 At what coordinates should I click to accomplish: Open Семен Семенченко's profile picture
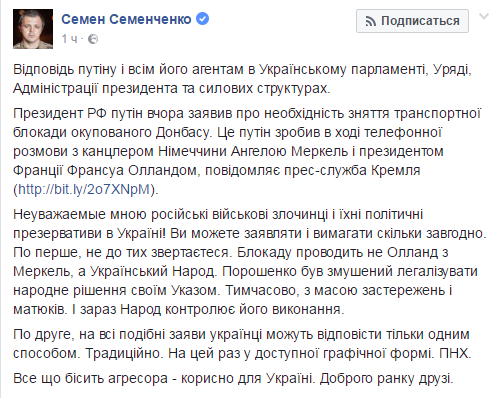[33, 29]
